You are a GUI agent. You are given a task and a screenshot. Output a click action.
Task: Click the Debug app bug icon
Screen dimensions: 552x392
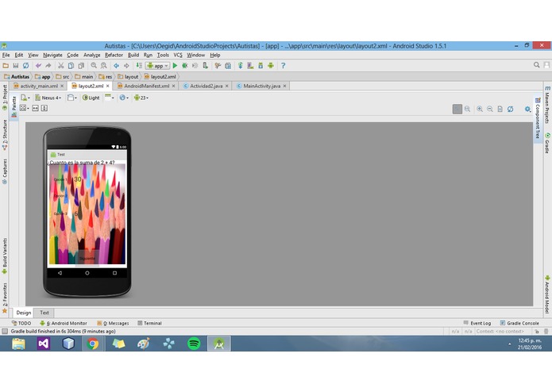[x=185, y=65]
